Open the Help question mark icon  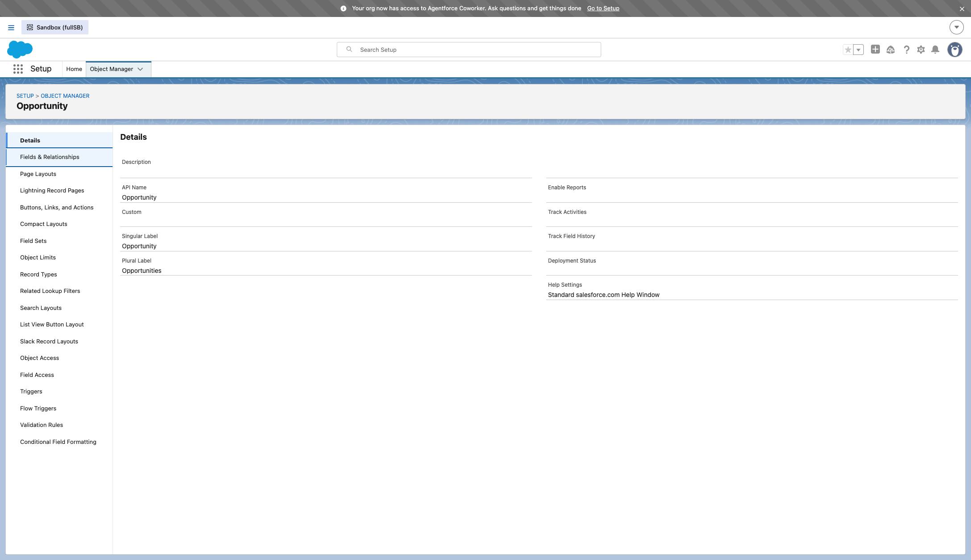point(906,50)
